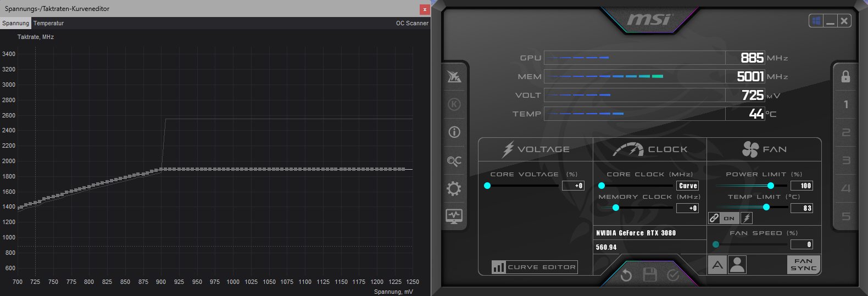The image size is (868, 296).
Task: Click the Windows startup icon in Afterburner
Action: point(816,21)
